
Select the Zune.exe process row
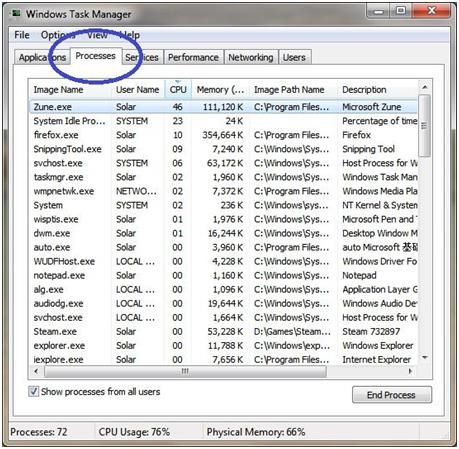tap(223, 107)
